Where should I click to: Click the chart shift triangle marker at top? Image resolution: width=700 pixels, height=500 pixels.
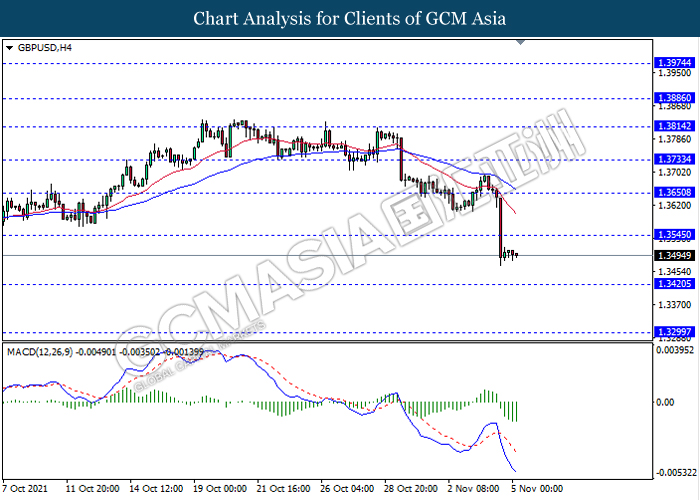[521, 42]
